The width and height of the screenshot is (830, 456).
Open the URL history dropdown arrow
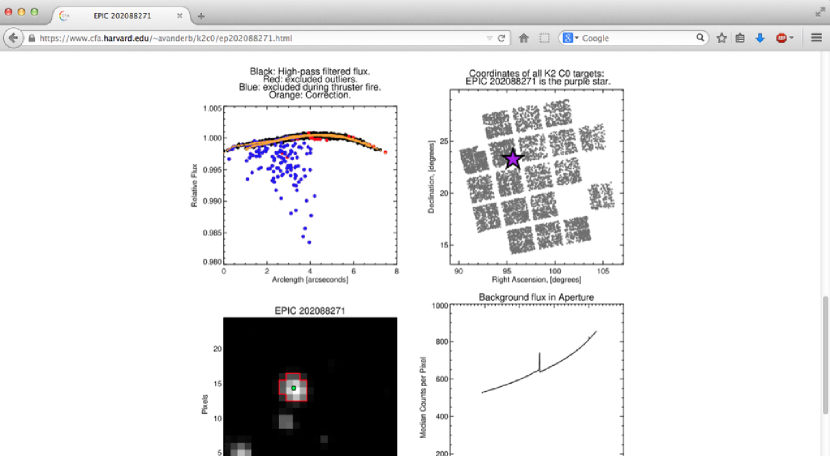[489, 38]
